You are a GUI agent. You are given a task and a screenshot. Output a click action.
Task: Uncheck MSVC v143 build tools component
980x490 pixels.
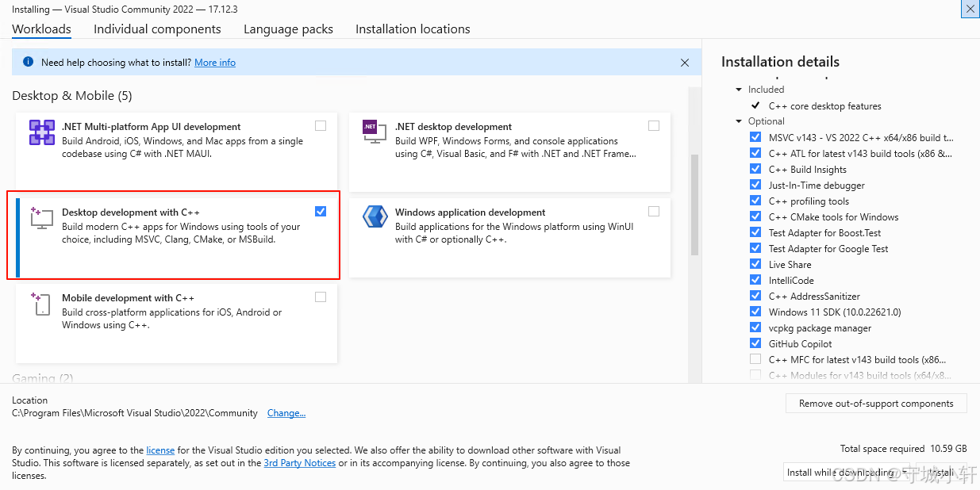coord(755,137)
